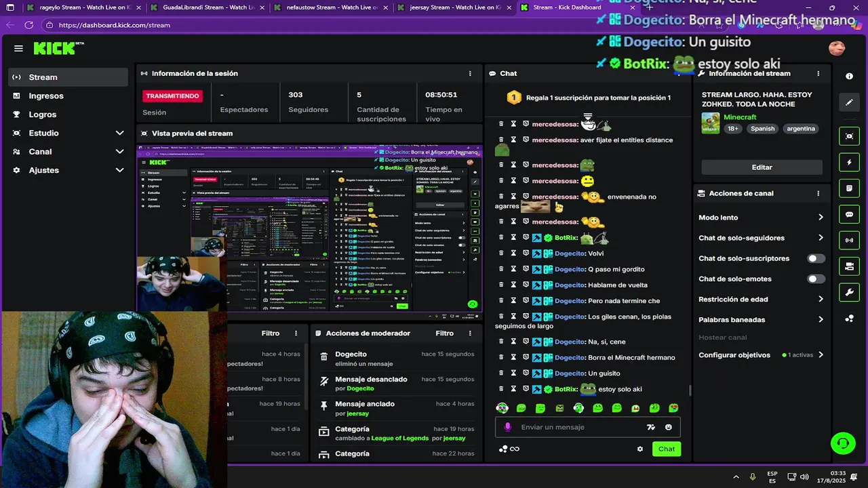868x488 pixels.
Task: Click the taskbar volume icon
Action: pyautogui.click(x=804, y=477)
